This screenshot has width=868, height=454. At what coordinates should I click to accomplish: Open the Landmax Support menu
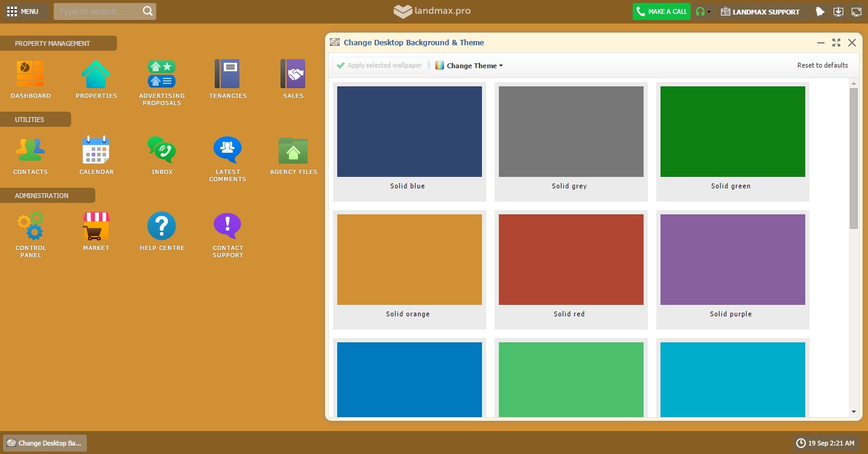[x=760, y=11]
